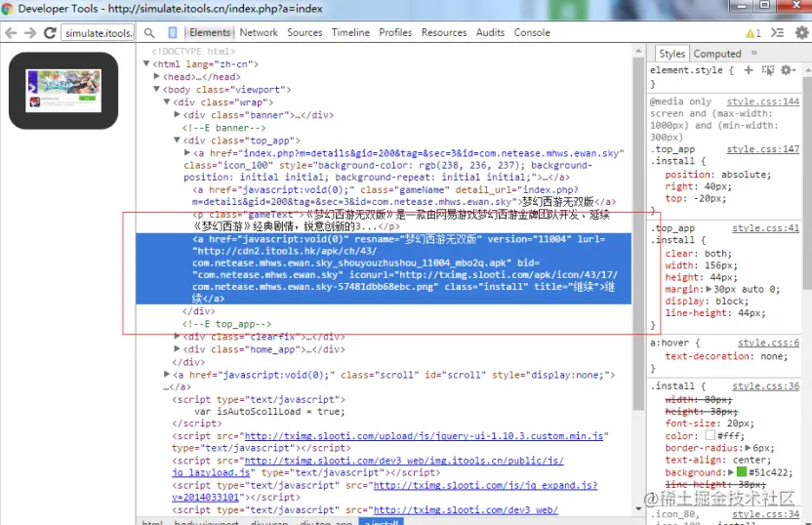Click the 'display: block;' property

point(707,301)
